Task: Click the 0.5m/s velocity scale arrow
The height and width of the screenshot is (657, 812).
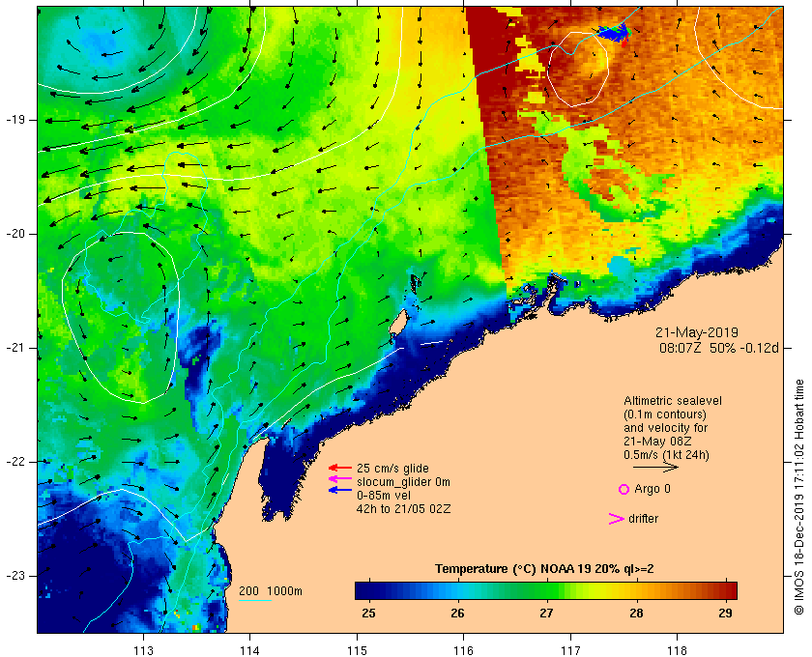Action: (655, 467)
